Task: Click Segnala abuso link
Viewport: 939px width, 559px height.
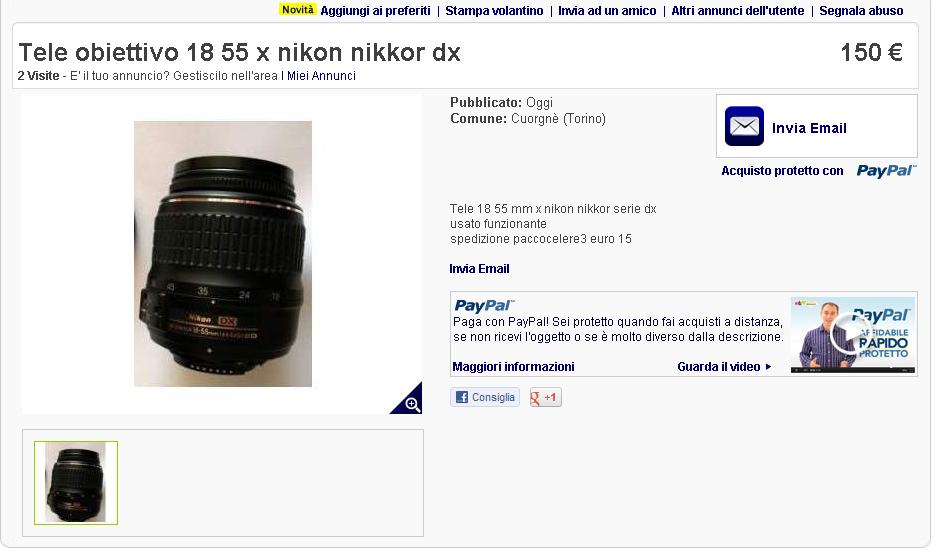Action: pos(861,11)
